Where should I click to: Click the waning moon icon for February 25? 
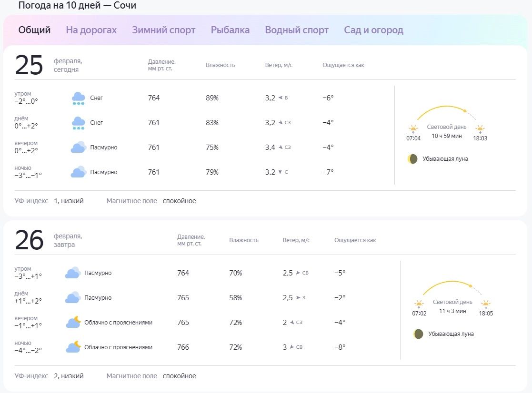[412, 159]
